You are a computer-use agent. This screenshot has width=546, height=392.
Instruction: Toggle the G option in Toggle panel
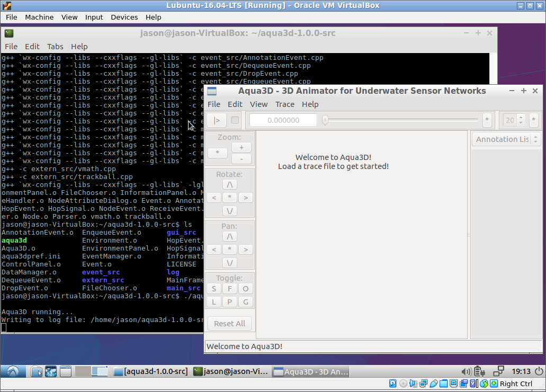pyautogui.click(x=246, y=302)
